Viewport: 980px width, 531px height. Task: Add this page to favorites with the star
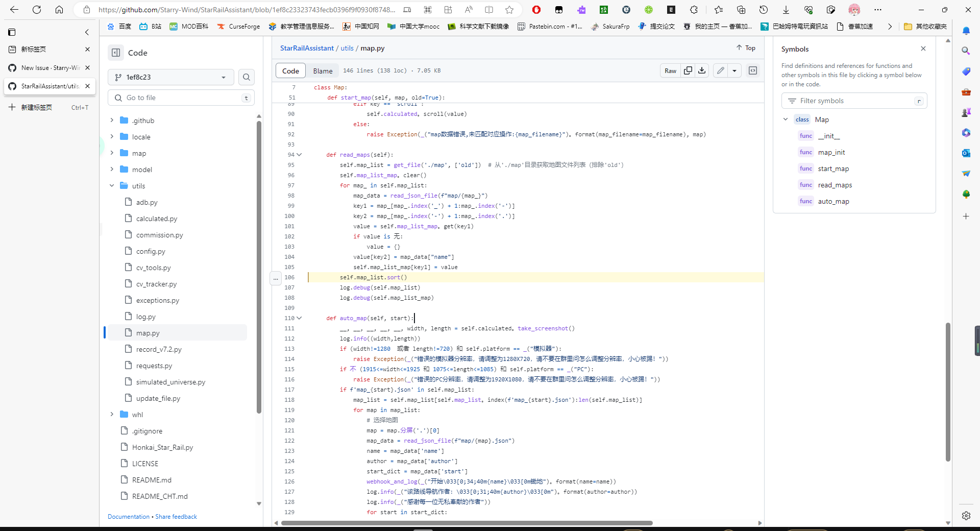(509, 10)
